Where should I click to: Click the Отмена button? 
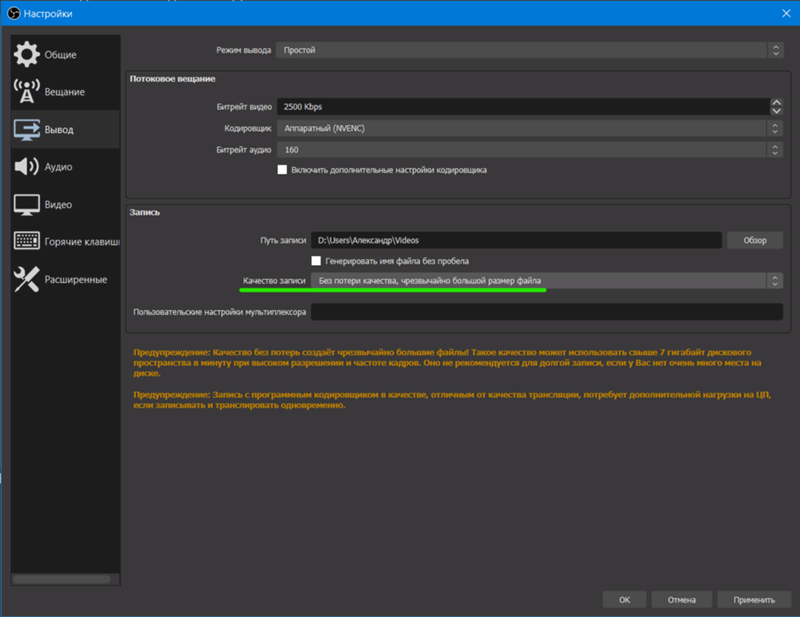point(681,600)
